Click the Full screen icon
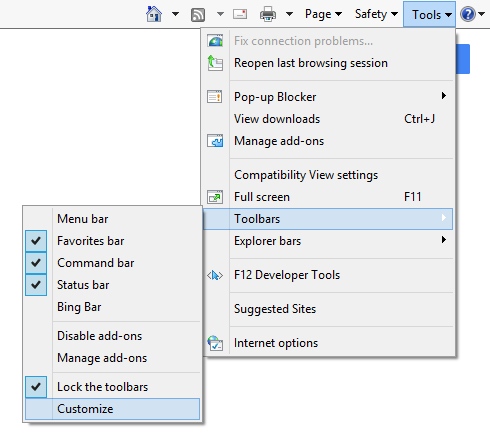This screenshot has height=436, width=490. [215, 197]
